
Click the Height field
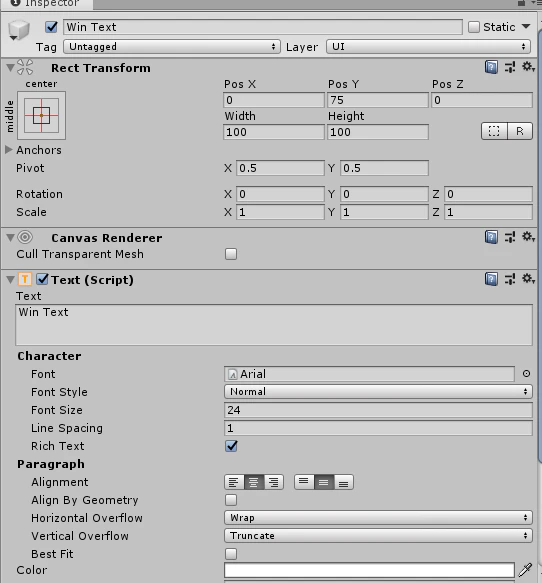tap(378, 132)
